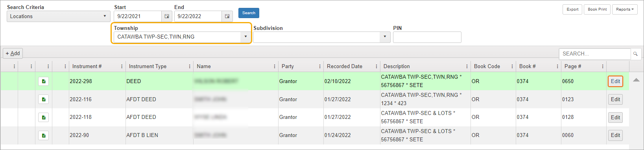
Task: Open document icon for instrument 2022-116
Action: coord(44,99)
